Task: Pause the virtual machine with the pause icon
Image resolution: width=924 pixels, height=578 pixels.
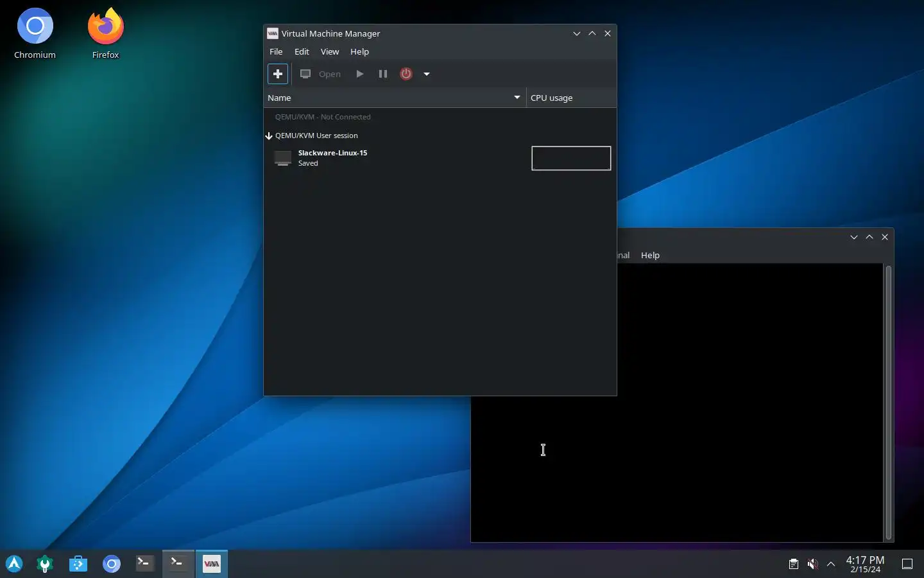Action: click(x=383, y=74)
